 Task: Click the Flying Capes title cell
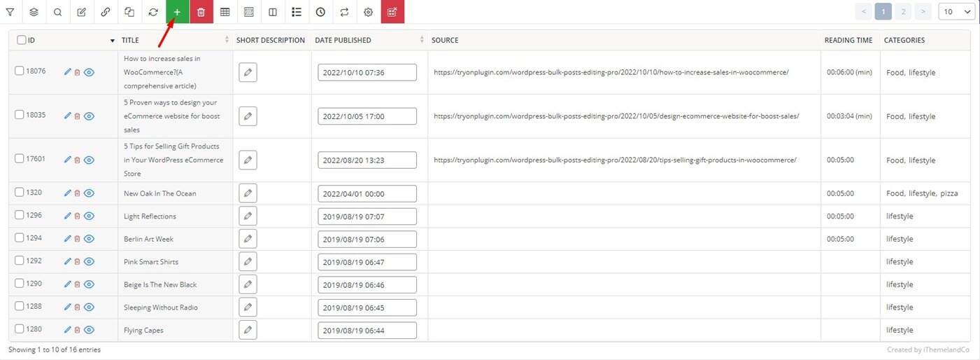coord(143,330)
